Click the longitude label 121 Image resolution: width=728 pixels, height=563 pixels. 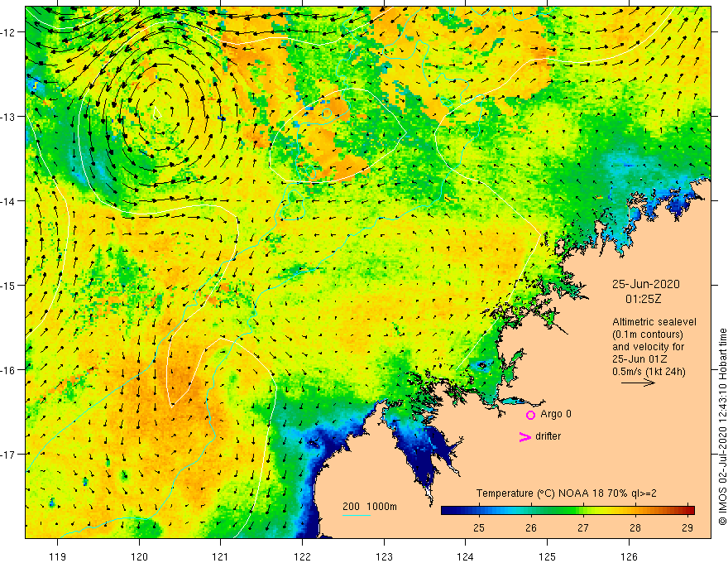[x=221, y=556]
